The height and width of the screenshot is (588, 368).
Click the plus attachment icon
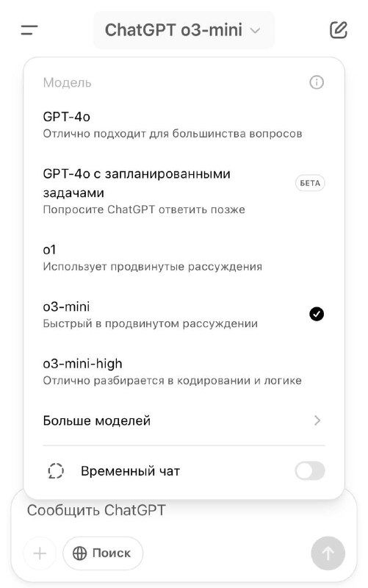(x=40, y=553)
